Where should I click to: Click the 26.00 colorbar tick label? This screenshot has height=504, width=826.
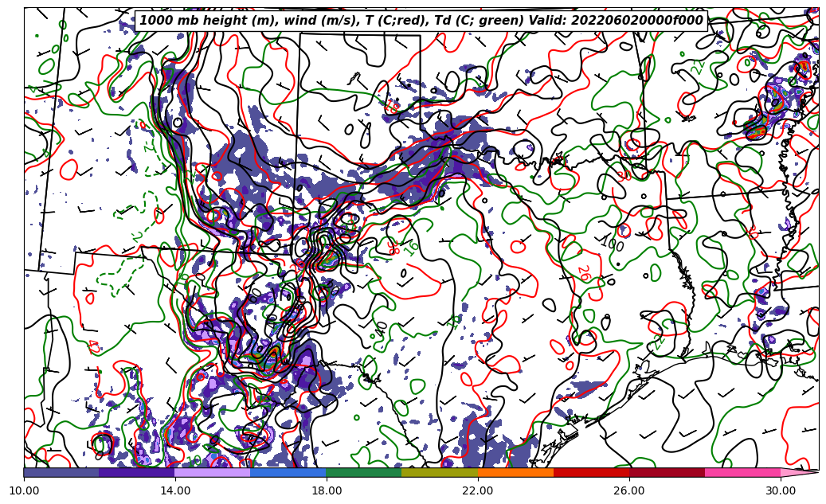click(629, 490)
